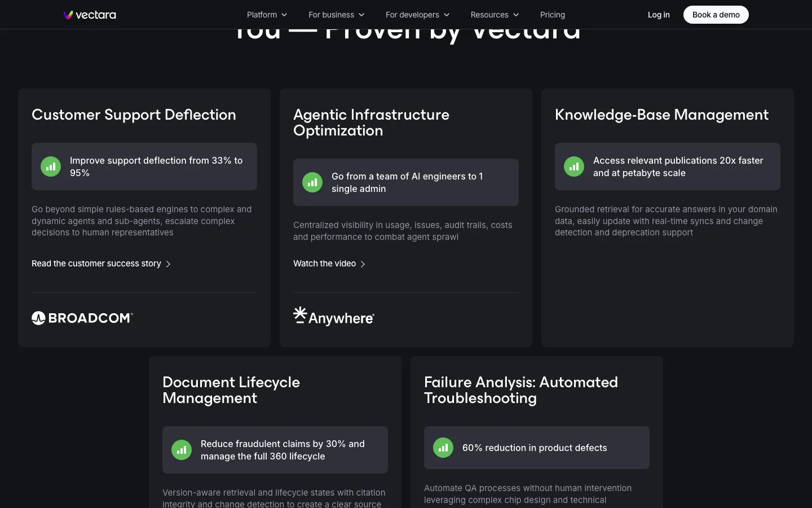This screenshot has width=812, height=508.
Task: Open the Resources dropdown menu
Action: (x=495, y=15)
